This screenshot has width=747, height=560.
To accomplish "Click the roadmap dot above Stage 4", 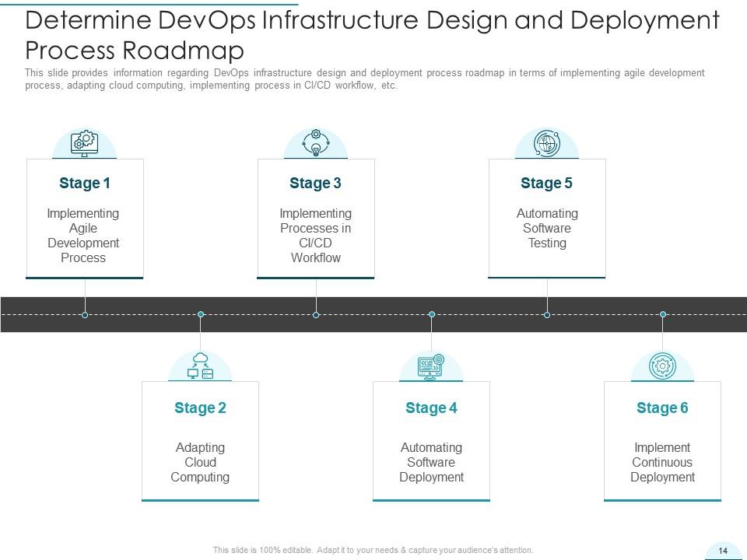I will coord(431,314).
